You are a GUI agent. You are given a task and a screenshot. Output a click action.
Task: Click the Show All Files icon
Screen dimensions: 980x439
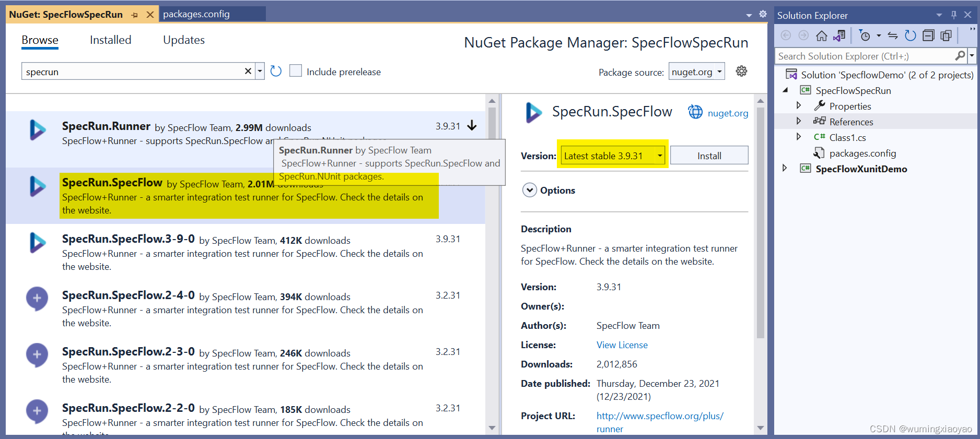tap(946, 35)
